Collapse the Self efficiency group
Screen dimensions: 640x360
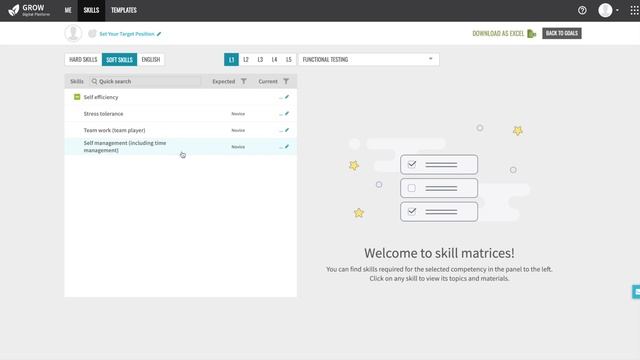click(x=77, y=97)
